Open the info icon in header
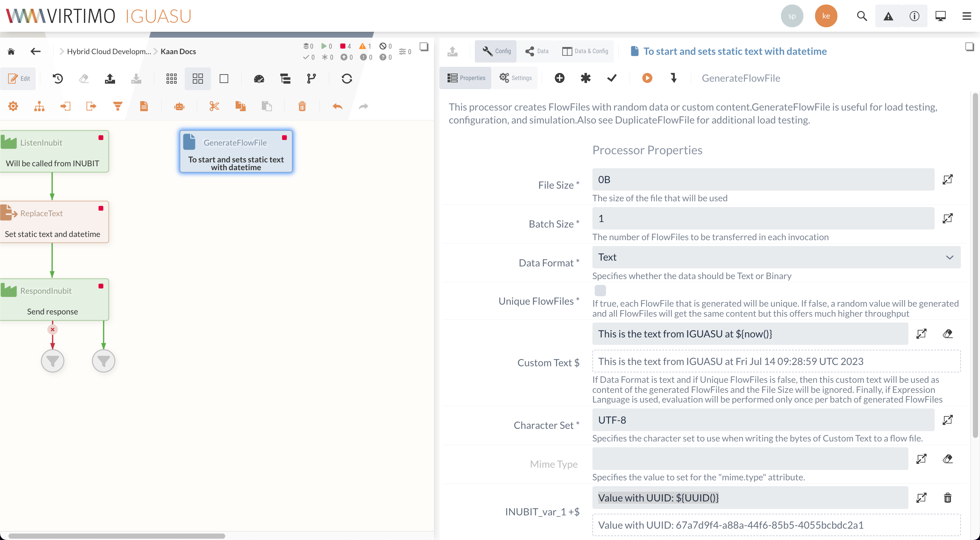980x540 pixels. [914, 16]
